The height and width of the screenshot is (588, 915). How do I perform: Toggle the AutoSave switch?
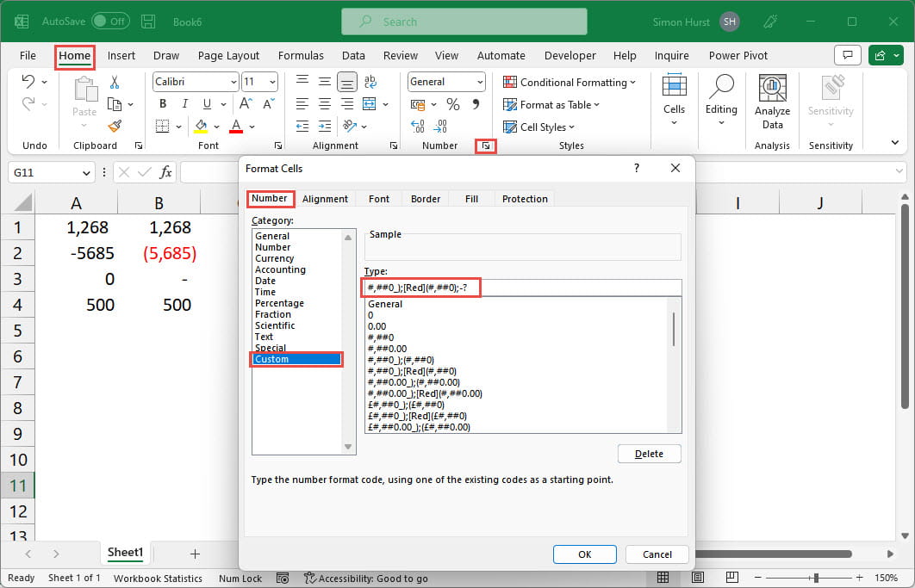pos(110,21)
